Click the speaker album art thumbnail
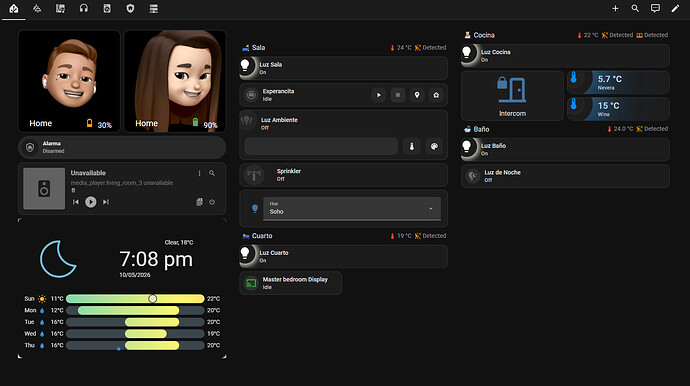Viewport: 690px width, 386px height. click(44, 188)
